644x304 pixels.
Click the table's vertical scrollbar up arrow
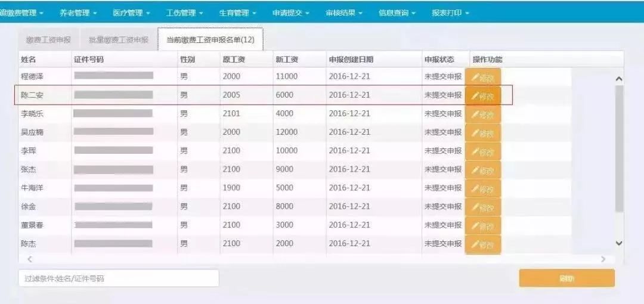tap(620, 79)
